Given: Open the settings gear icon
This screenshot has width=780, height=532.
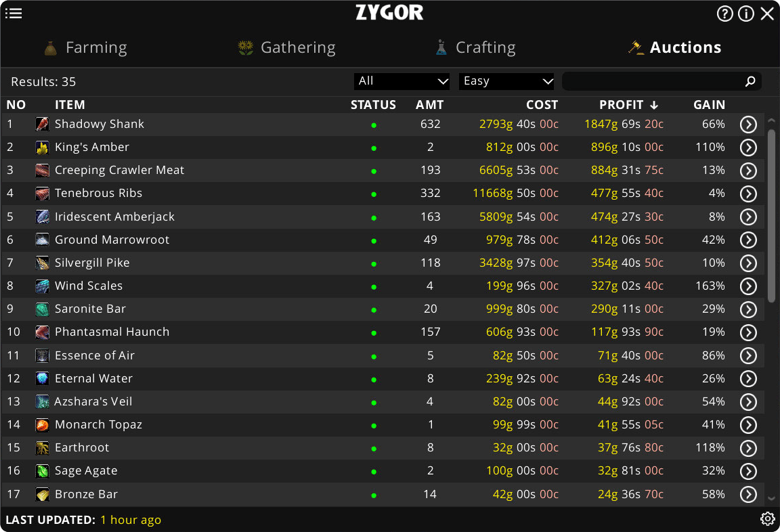Looking at the screenshot, I should (x=767, y=519).
